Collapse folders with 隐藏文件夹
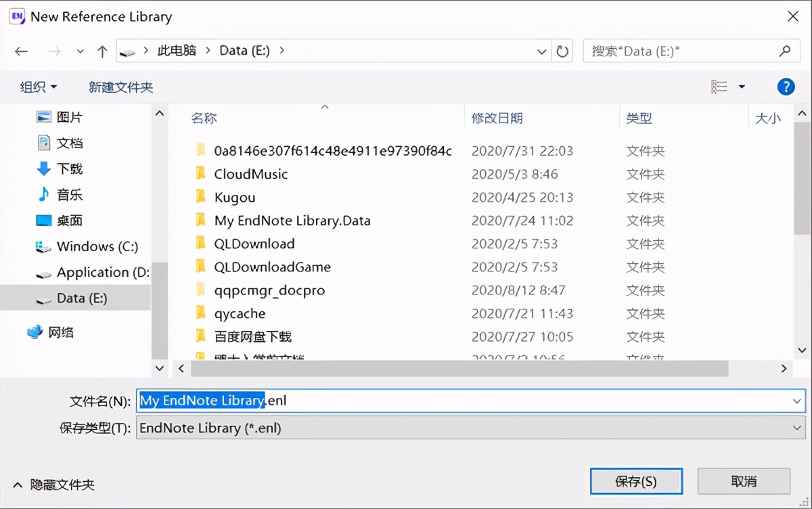This screenshot has width=812, height=509. click(54, 485)
